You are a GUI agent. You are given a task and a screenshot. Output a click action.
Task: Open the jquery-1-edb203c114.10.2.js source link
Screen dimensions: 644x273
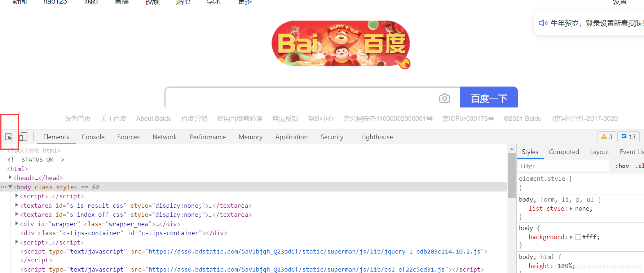[314, 251]
